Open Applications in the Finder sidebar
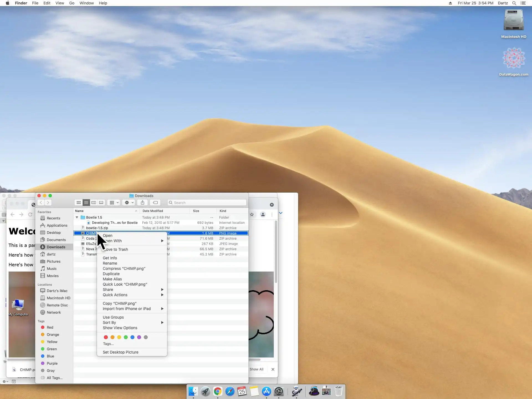This screenshot has height=399, width=532. pos(57,225)
